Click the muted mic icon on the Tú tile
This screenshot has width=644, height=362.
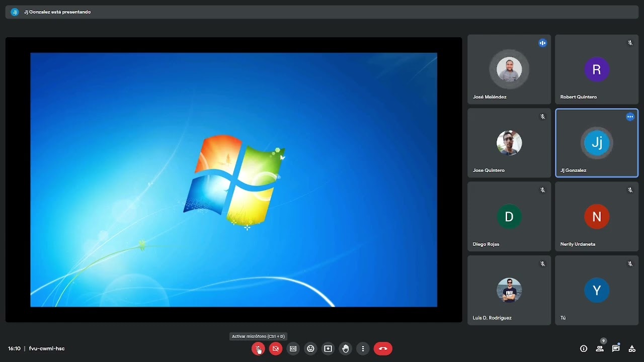click(630, 264)
